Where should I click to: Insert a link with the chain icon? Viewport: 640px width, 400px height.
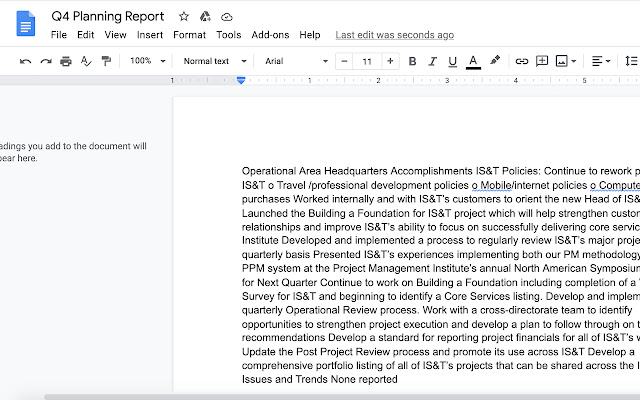point(521,61)
